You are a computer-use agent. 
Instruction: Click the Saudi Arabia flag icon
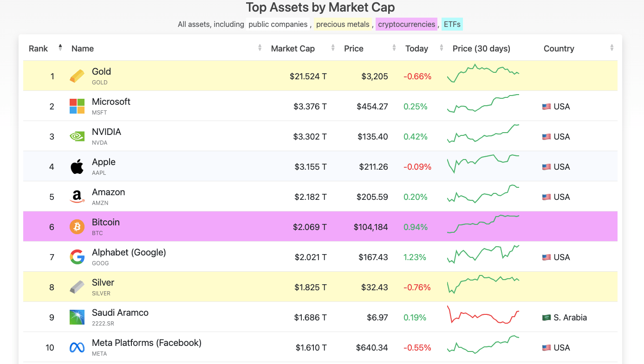tap(546, 318)
